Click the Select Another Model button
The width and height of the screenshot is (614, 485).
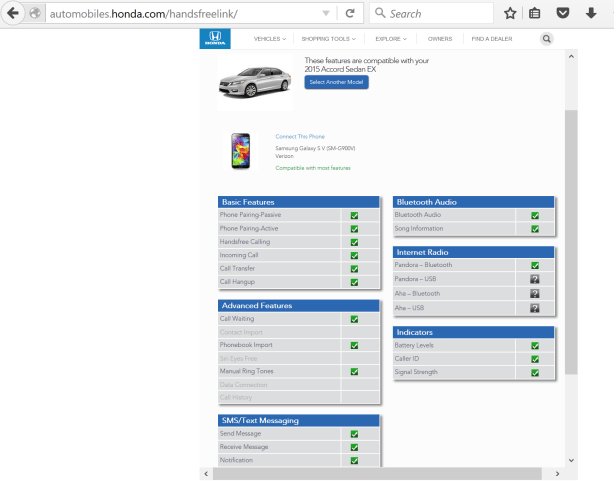336,82
